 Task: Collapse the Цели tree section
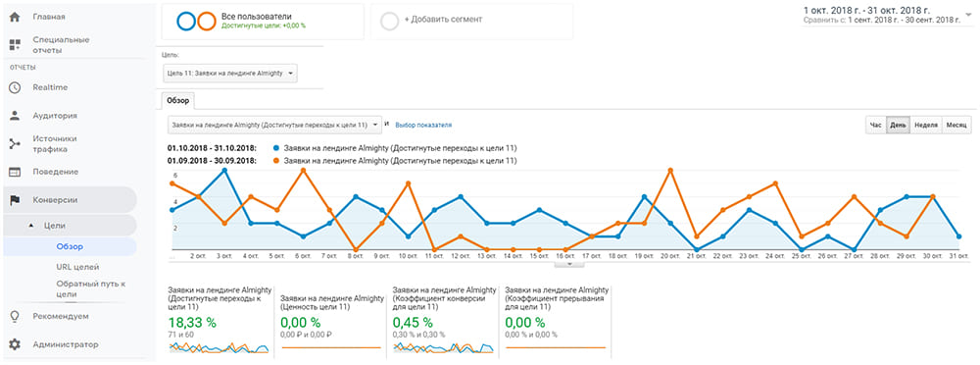31,226
